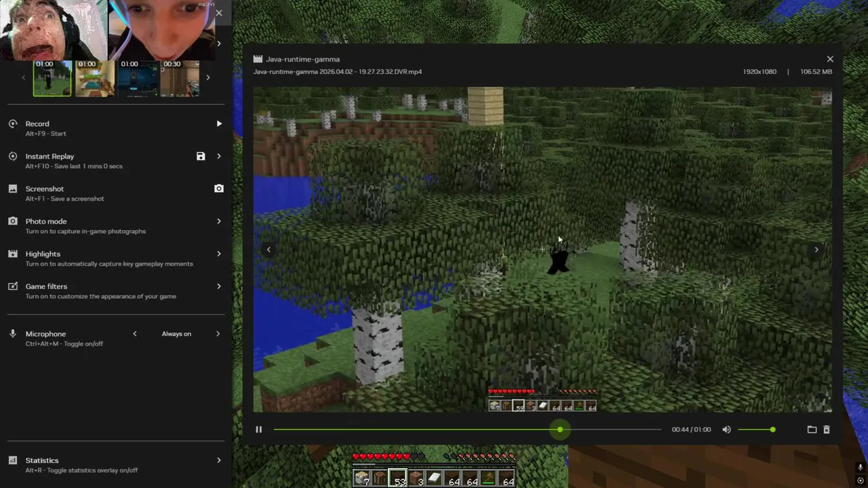
Task: Expand the Game filters chevron
Action: pos(219,287)
